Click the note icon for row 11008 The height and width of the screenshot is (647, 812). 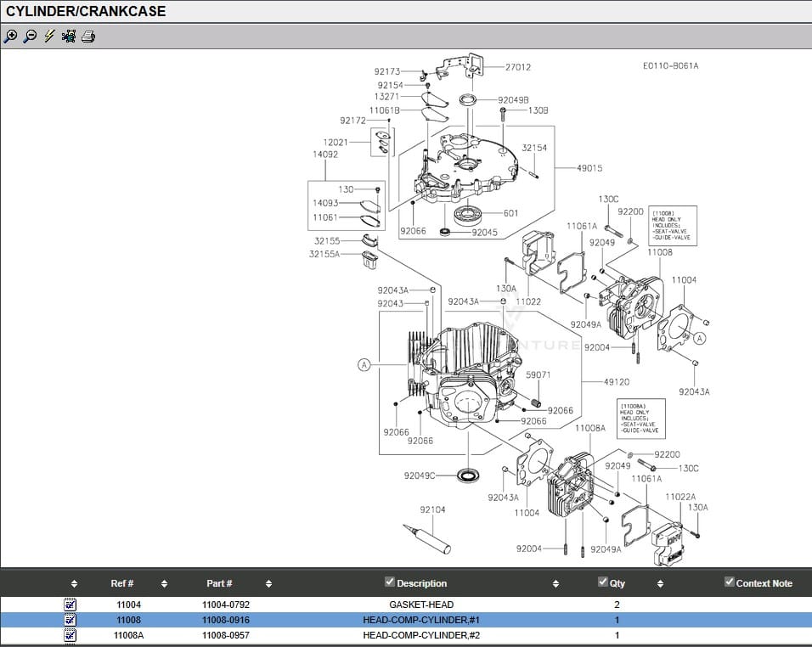point(70,620)
